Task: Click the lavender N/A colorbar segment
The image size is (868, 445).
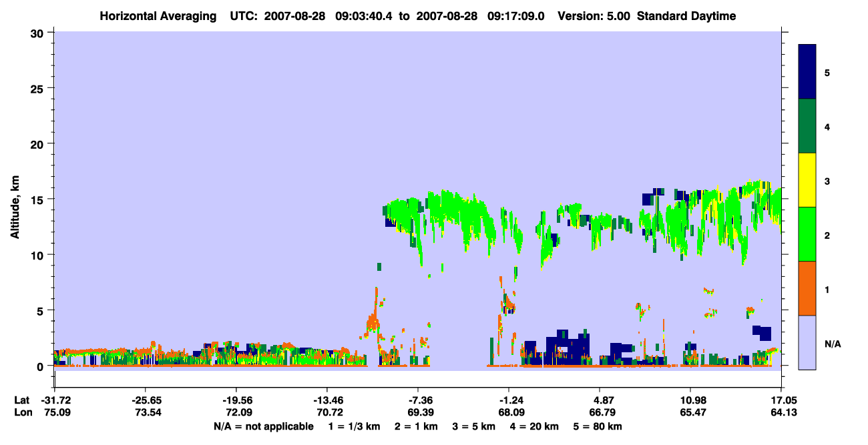Action: [x=807, y=342]
